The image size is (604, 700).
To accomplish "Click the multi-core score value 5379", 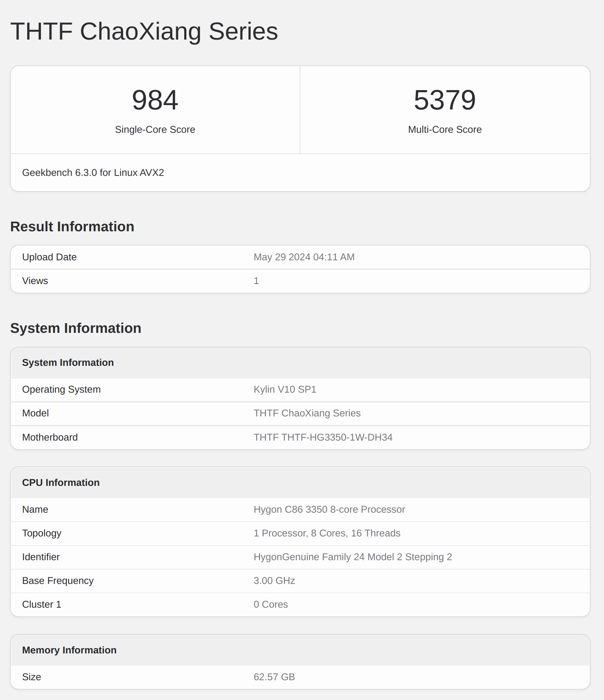I will pos(444,100).
